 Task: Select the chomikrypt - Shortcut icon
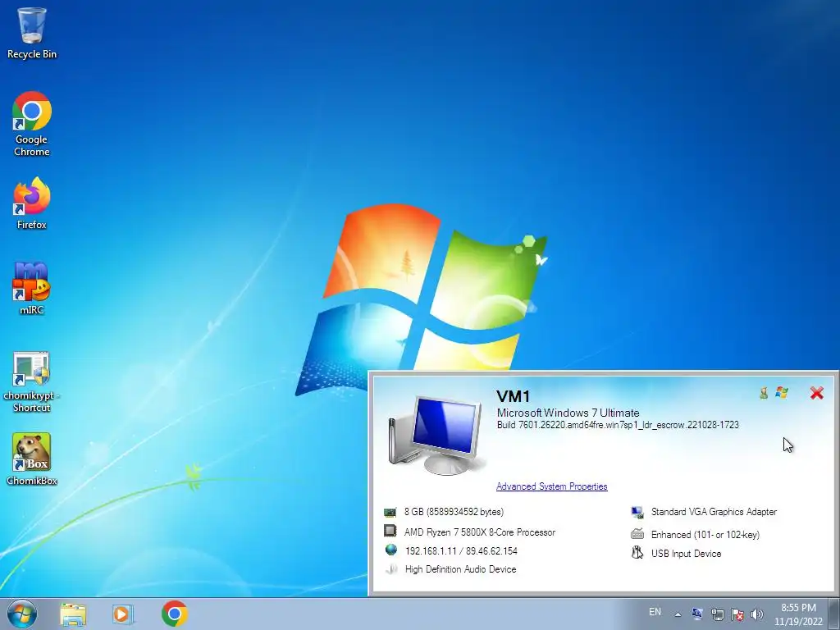coord(32,382)
